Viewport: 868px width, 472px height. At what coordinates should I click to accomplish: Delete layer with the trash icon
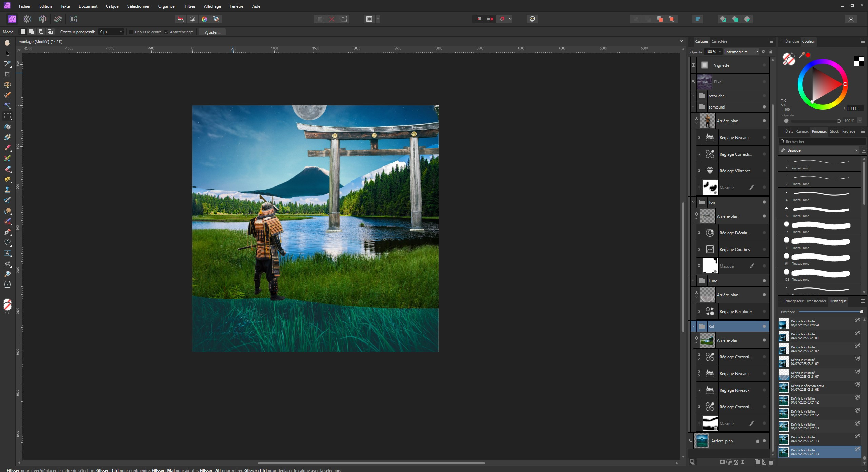point(771,462)
